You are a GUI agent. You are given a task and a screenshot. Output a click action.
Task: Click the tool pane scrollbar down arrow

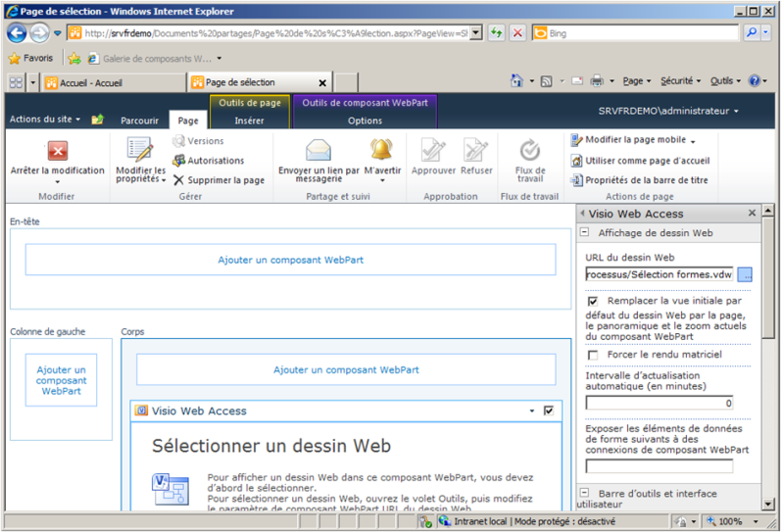click(767, 504)
